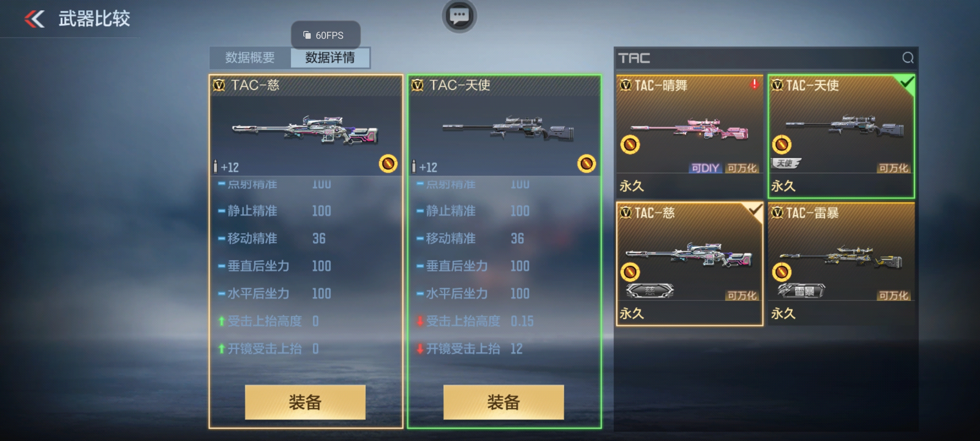Click the 受击上抬高度 stat row for TAC-天使

coord(504,321)
